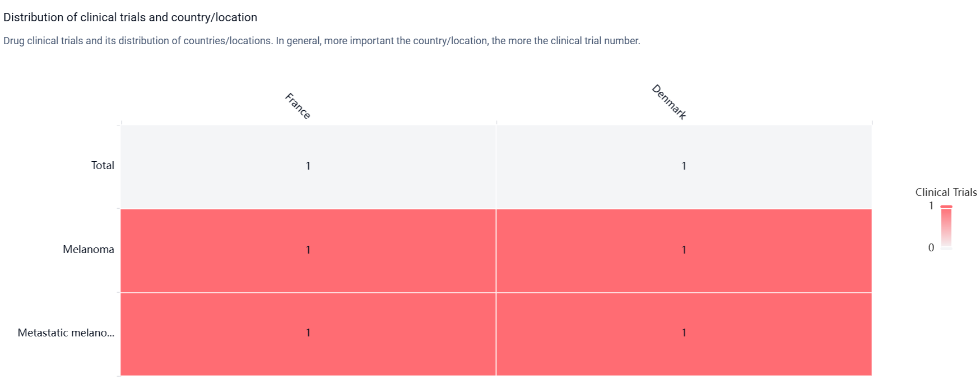This screenshot has width=980, height=384.
Task: Click the legend maximum value label 1
Action: click(931, 206)
